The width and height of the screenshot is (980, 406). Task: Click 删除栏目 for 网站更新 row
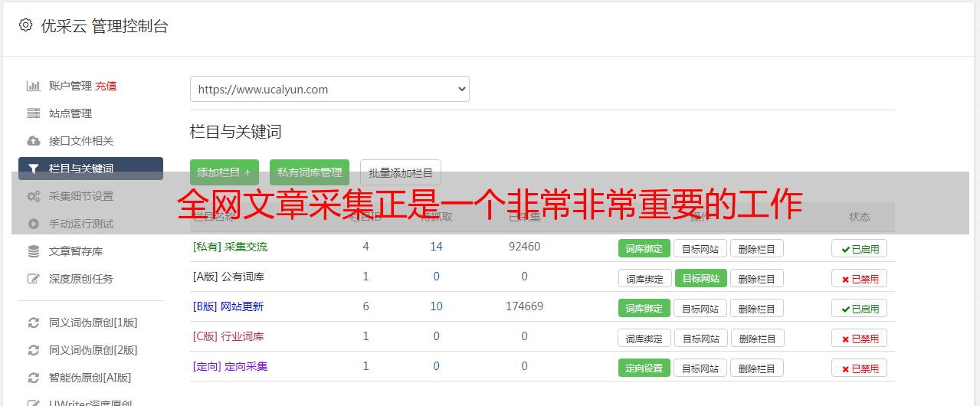[757, 308]
